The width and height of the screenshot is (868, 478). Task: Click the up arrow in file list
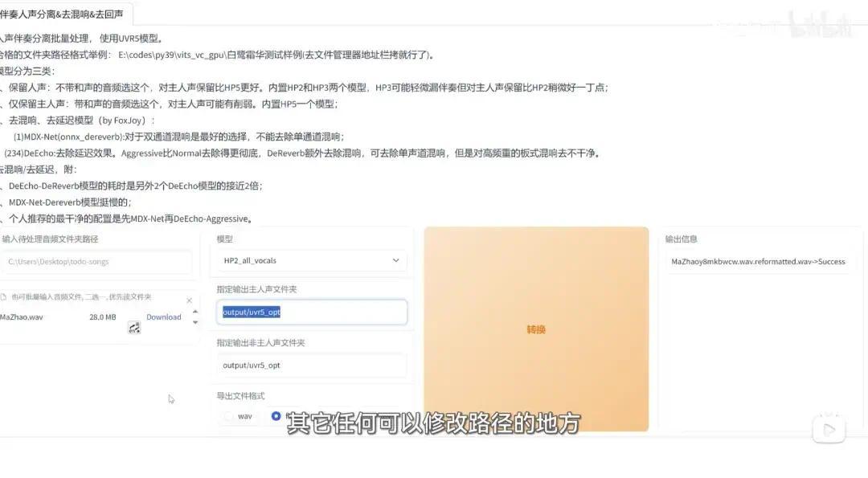(x=194, y=312)
